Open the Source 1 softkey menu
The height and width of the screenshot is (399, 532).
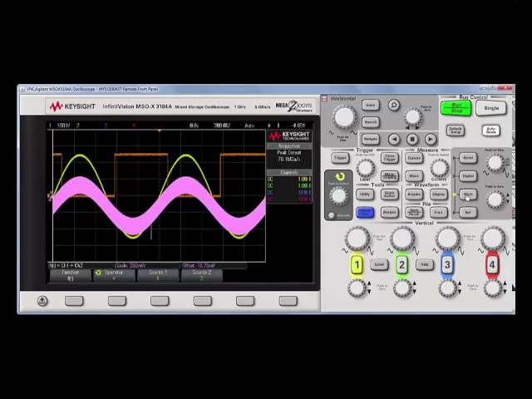[x=158, y=275]
